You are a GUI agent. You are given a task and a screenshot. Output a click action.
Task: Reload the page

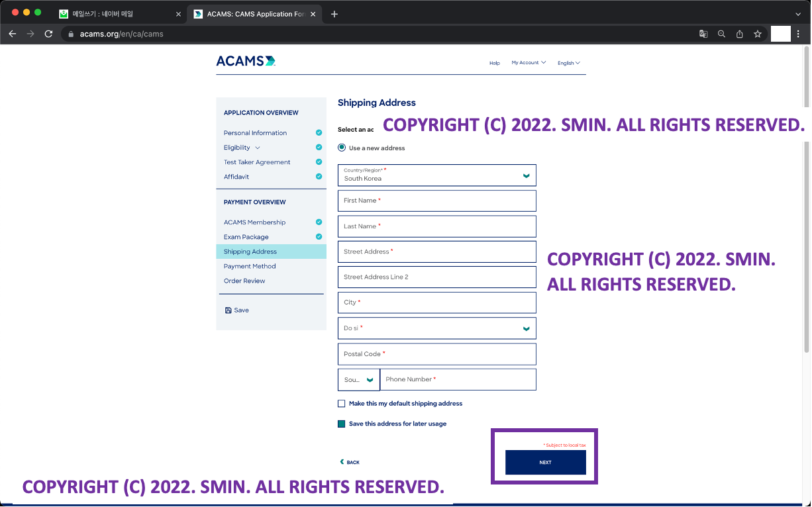[48, 34]
